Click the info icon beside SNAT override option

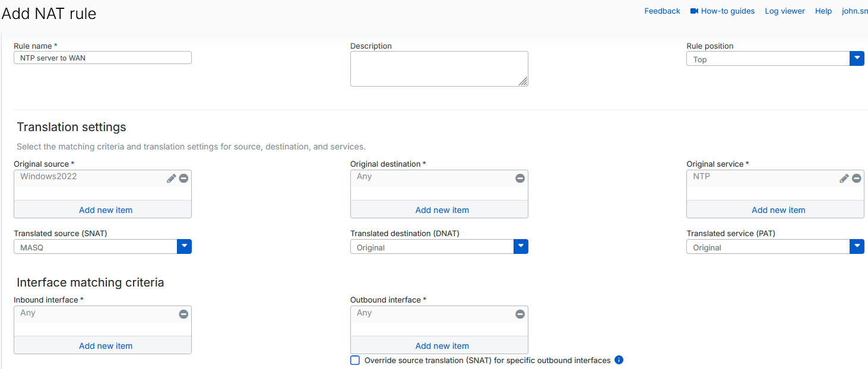pos(619,360)
